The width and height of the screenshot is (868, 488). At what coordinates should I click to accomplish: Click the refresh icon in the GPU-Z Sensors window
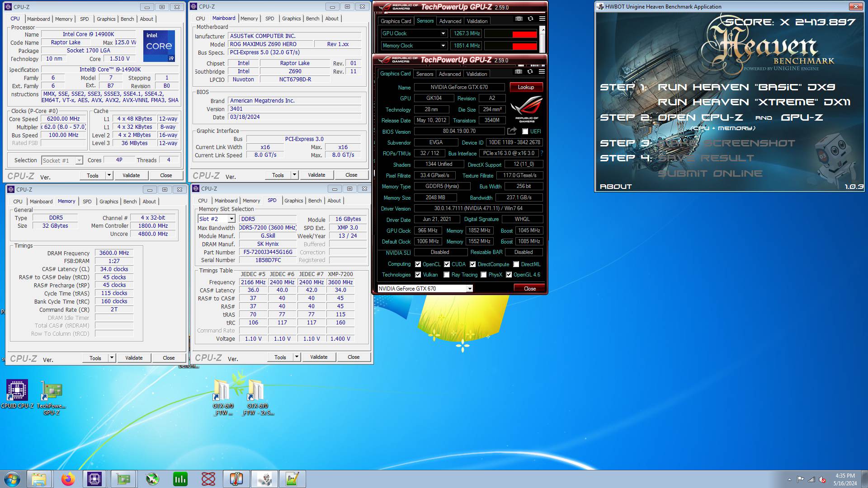click(530, 19)
